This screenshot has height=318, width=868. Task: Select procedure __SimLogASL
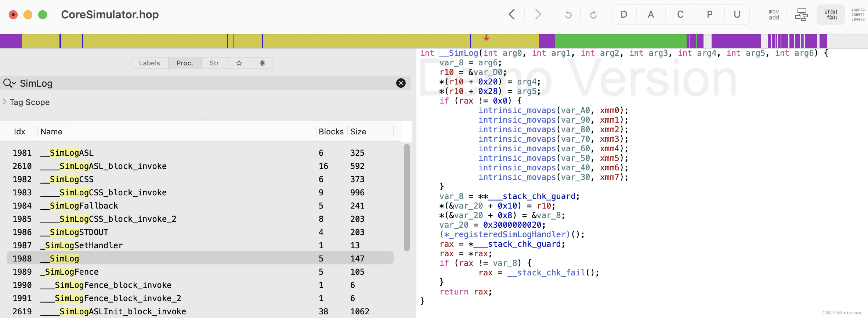(x=200, y=153)
